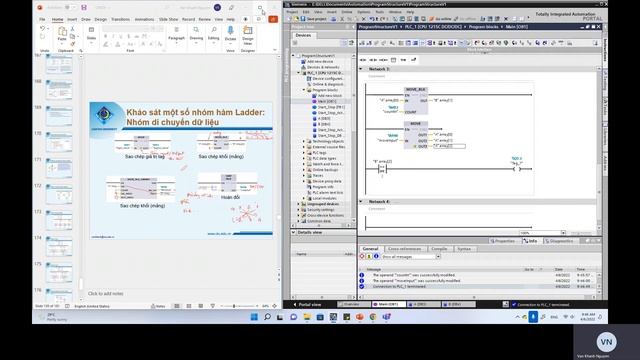Open the Insert tab in PowerPoint

pos(72,19)
